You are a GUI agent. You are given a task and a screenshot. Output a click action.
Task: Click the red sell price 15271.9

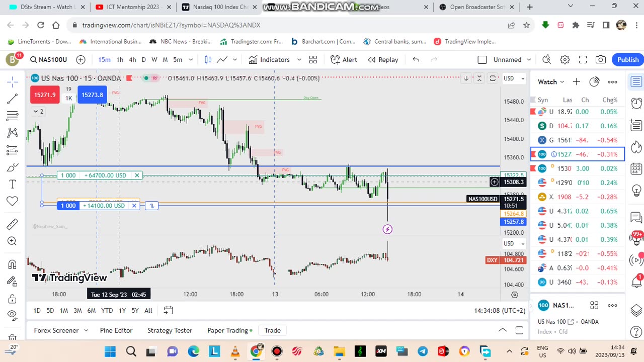[x=45, y=95]
